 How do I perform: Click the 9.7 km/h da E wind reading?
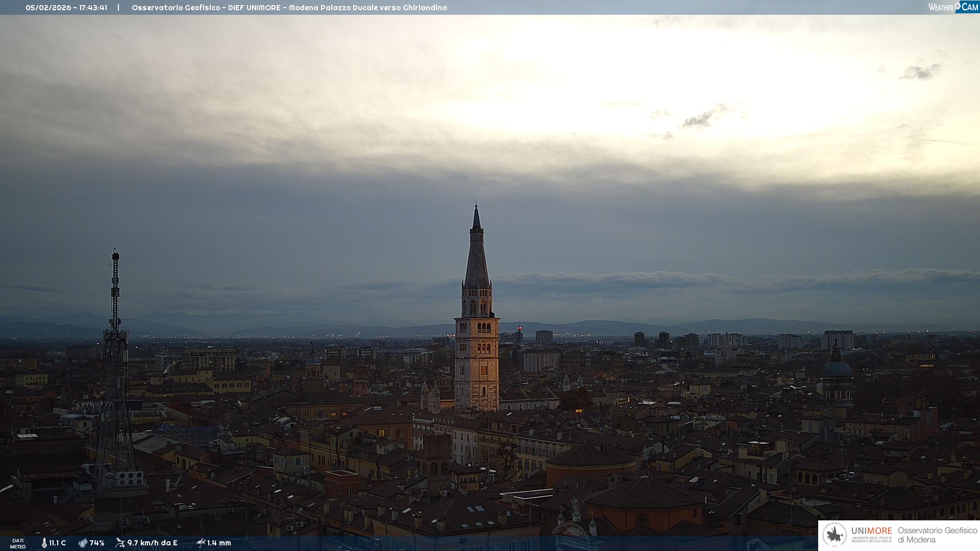pyautogui.click(x=152, y=543)
